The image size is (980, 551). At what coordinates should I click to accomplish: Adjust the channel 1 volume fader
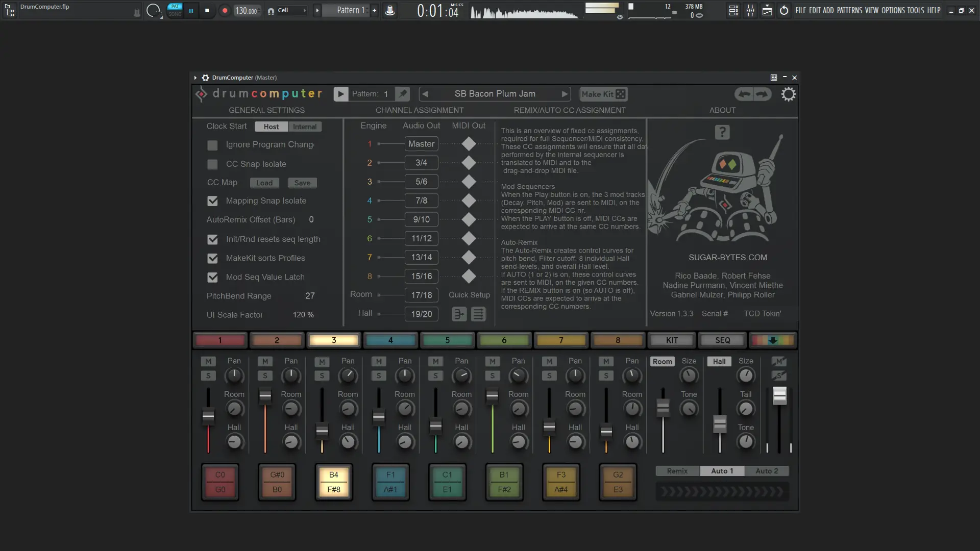tap(208, 416)
